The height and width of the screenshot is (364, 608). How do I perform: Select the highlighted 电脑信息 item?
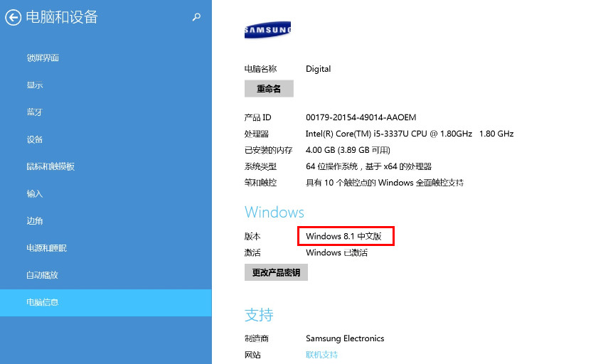point(106,302)
